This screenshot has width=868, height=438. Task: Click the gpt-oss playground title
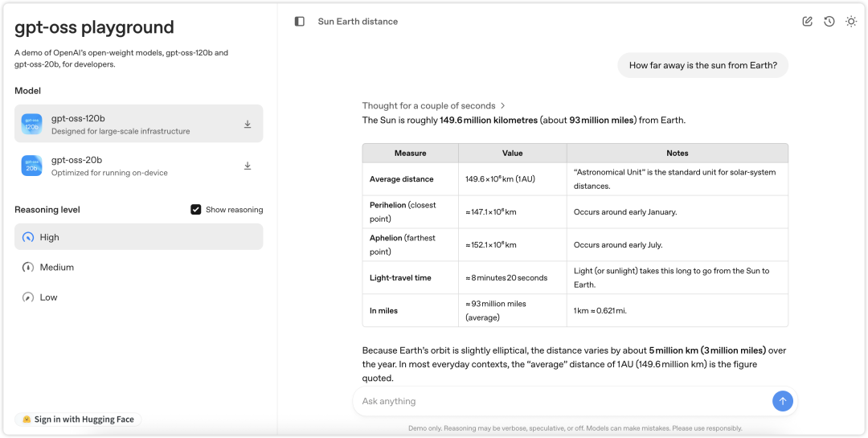click(94, 27)
